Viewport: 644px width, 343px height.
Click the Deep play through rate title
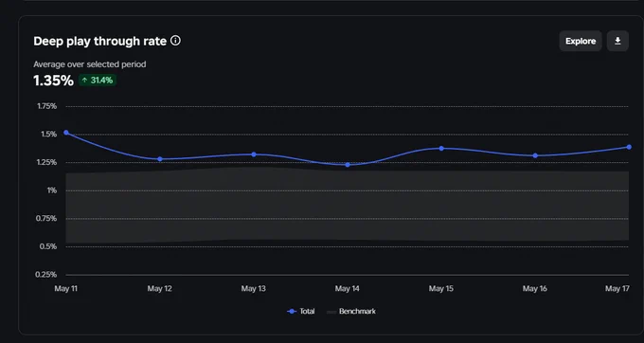pos(99,41)
